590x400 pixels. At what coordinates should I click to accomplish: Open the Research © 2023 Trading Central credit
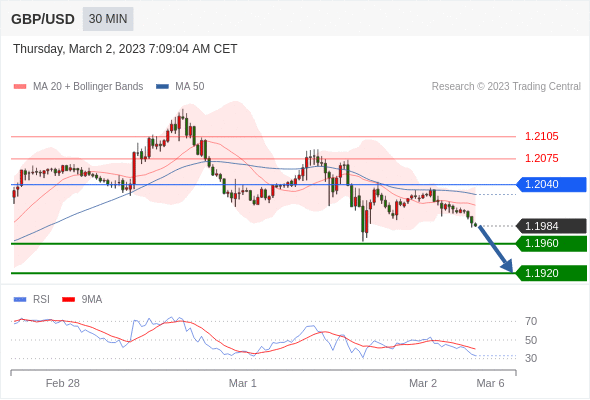pos(506,87)
